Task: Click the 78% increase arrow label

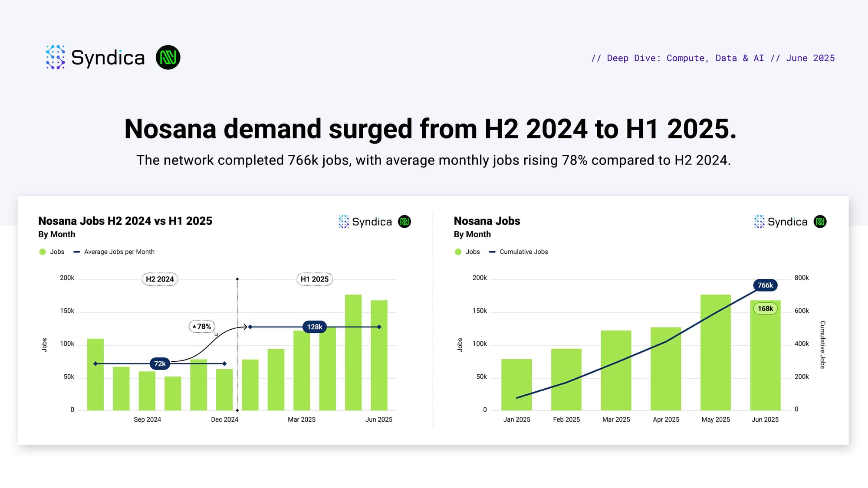Action: (x=202, y=327)
